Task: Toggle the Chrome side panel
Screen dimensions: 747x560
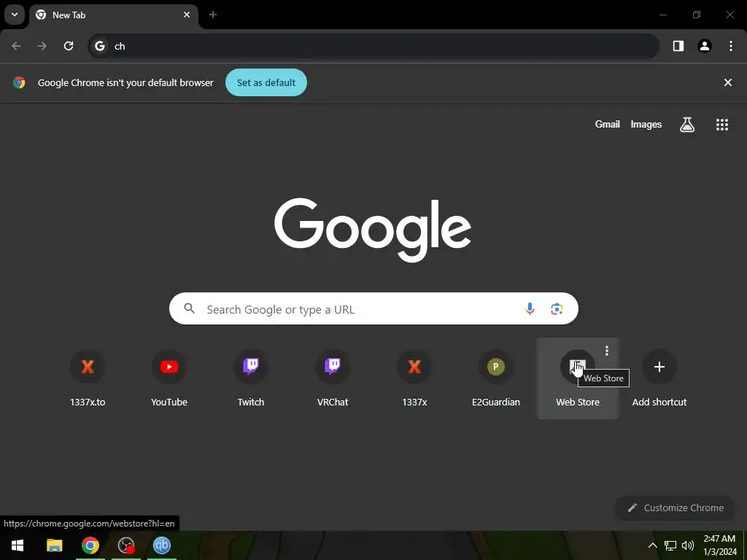Action: (x=678, y=46)
